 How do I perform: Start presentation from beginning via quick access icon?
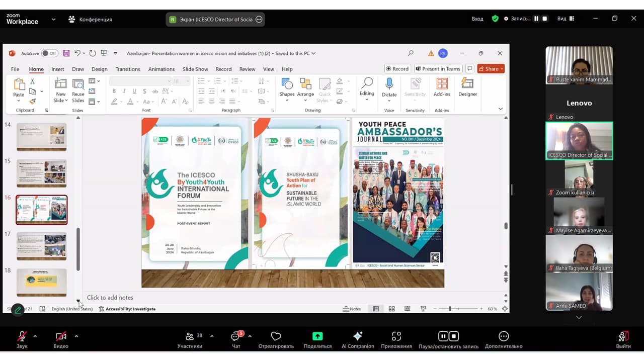pyautogui.click(x=104, y=53)
